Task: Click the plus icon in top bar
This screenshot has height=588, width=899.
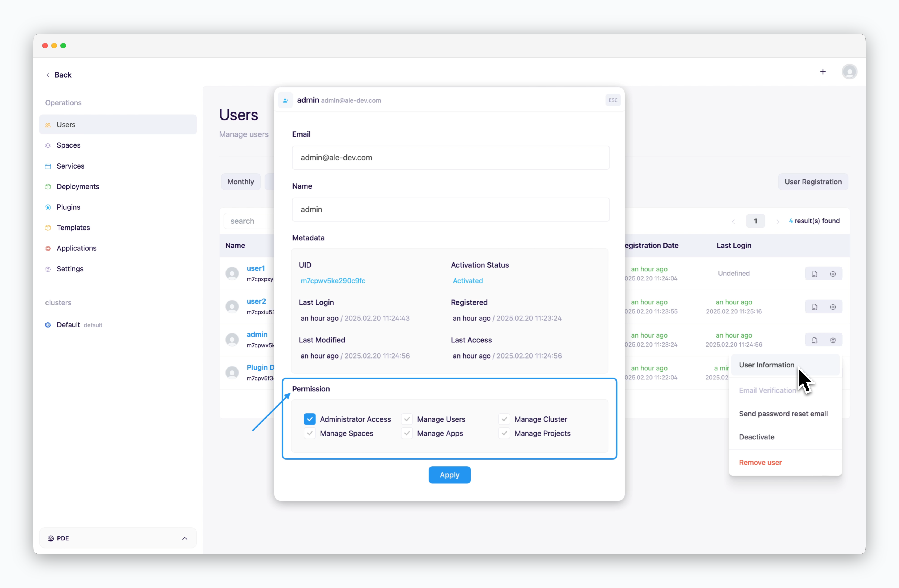Action: (823, 72)
